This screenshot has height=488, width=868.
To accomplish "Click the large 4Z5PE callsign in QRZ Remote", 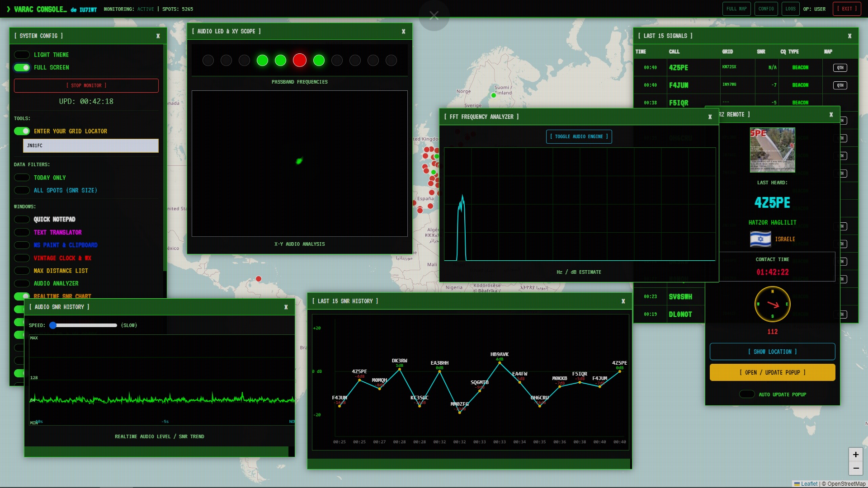I will coord(772,203).
